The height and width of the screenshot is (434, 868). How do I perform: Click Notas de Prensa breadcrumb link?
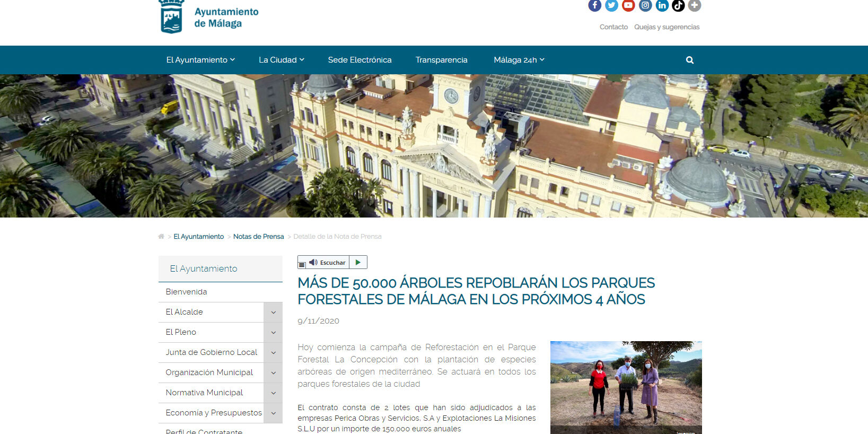[258, 237]
